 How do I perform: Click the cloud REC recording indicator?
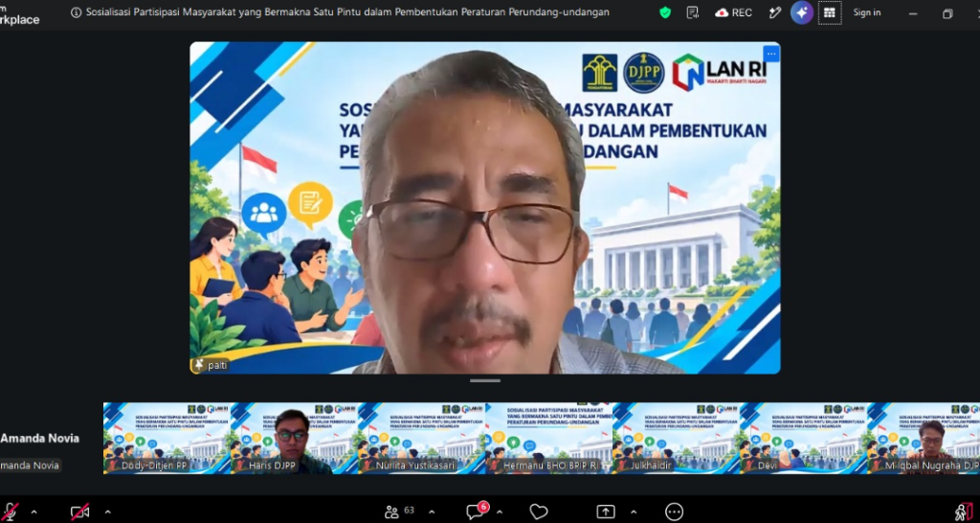[x=734, y=12]
